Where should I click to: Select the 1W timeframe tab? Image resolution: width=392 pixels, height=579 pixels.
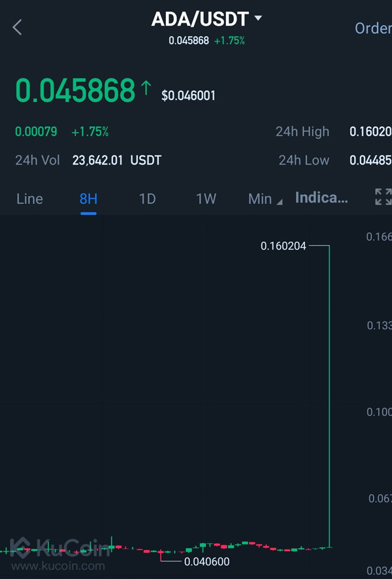pyautogui.click(x=206, y=199)
